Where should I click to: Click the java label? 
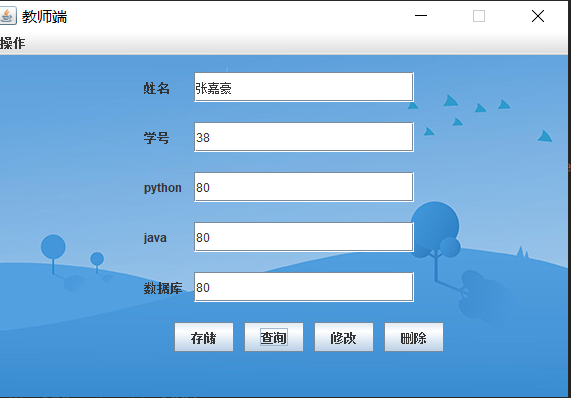pyautogui.click(x=155, y=238)
